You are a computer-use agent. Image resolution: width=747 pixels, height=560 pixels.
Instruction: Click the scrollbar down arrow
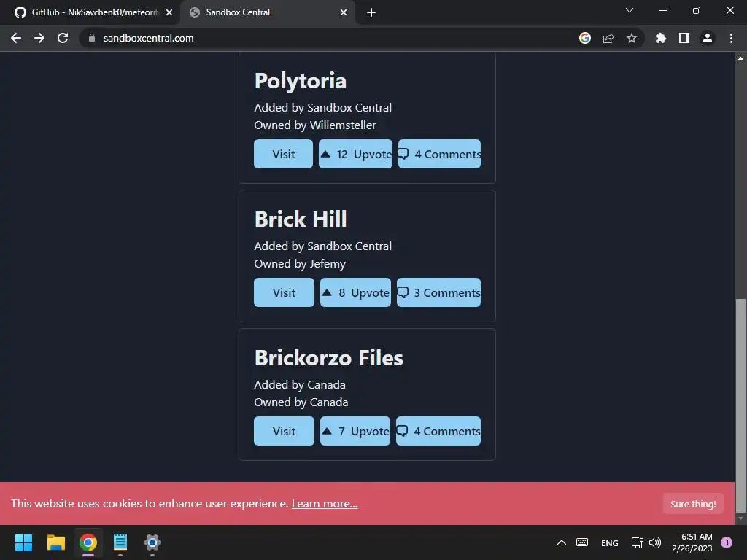740,518
